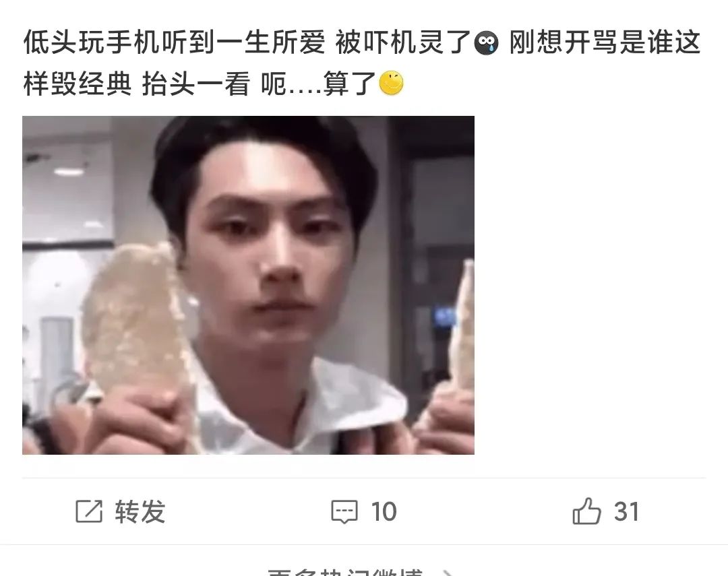Click the words 被吓机灵了 before the crying emoji
This screenshot has width=728, height=576.
(402, 42)
